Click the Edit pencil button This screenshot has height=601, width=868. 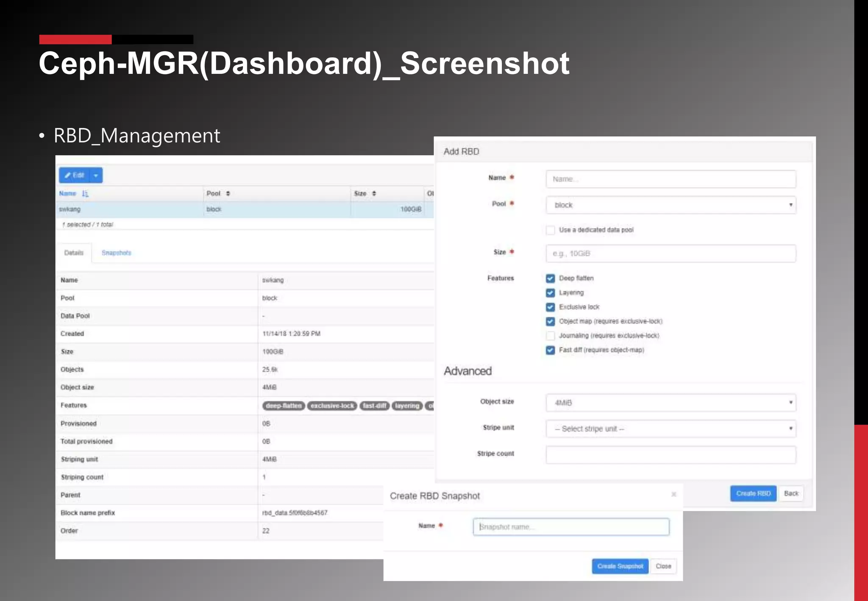pyautogui.click(x=74, y=175)
